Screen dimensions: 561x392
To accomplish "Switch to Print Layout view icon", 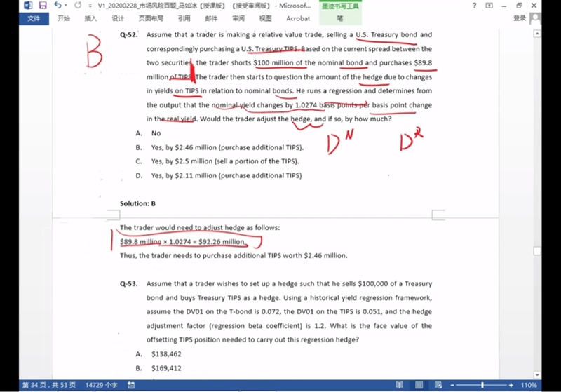I will click(x=419, y=385).
